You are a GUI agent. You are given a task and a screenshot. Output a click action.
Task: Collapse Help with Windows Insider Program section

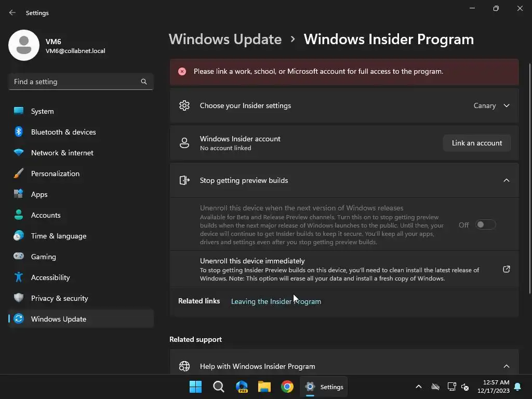506,366
